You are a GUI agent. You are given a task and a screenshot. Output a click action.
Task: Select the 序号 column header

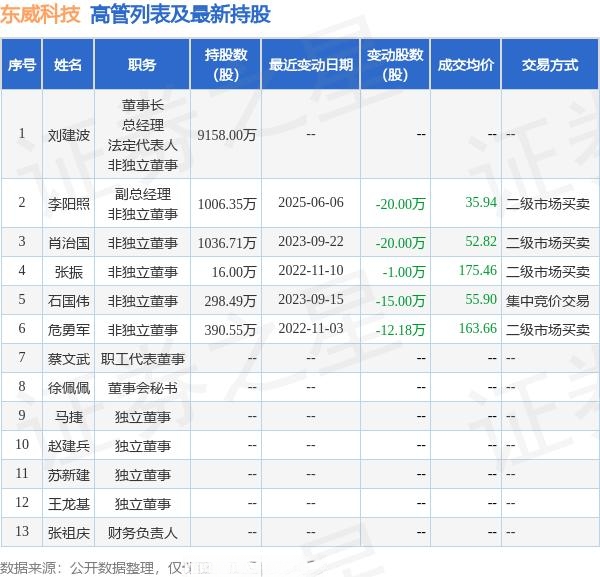[x=22, y=65]
